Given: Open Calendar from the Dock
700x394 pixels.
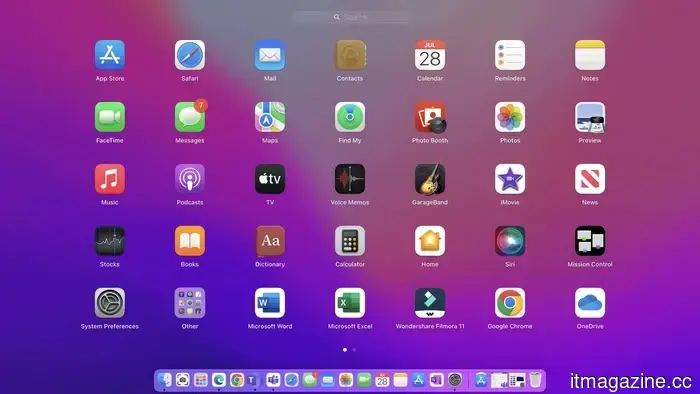Looking at the screenshot, I should [x=382, y=380].
